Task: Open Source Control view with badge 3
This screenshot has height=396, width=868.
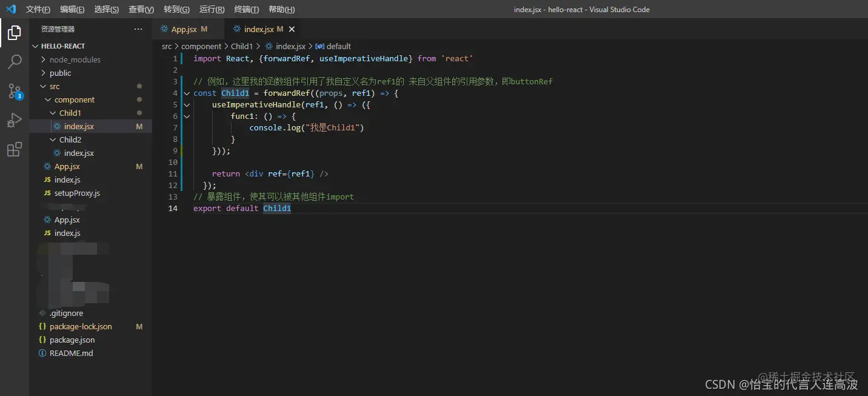Action: (x=15, y=91)
